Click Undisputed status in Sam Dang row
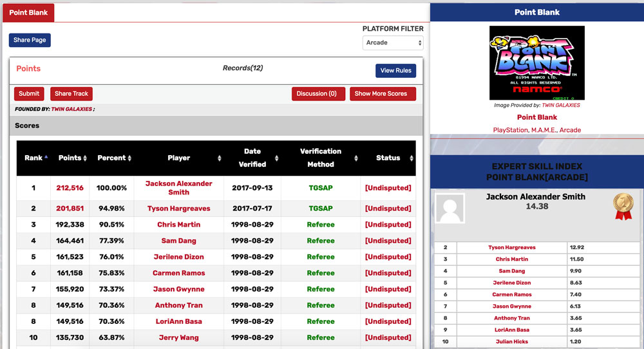This screenshot has height=349, width=644. pos(388,241)
